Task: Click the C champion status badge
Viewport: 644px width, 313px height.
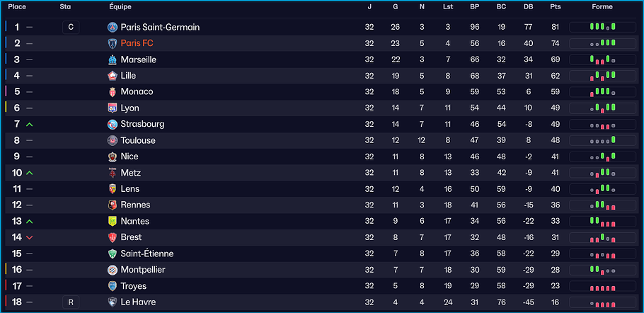Action: [x=70, y=28]
